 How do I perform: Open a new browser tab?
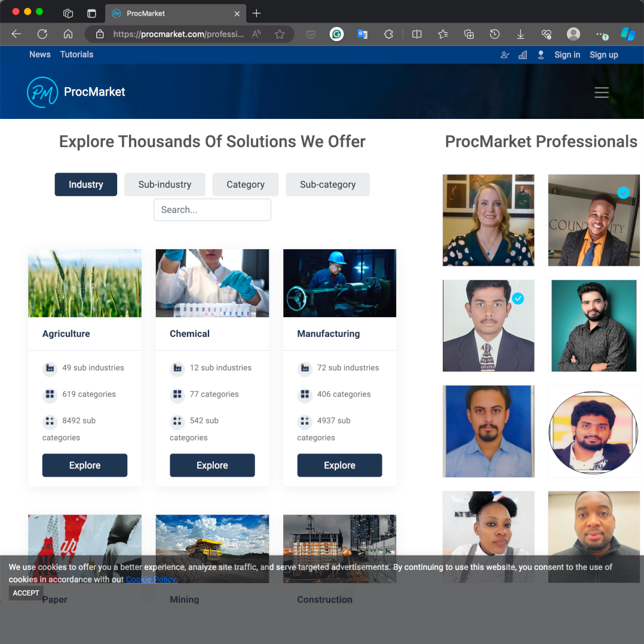click(x=256, y=14)
